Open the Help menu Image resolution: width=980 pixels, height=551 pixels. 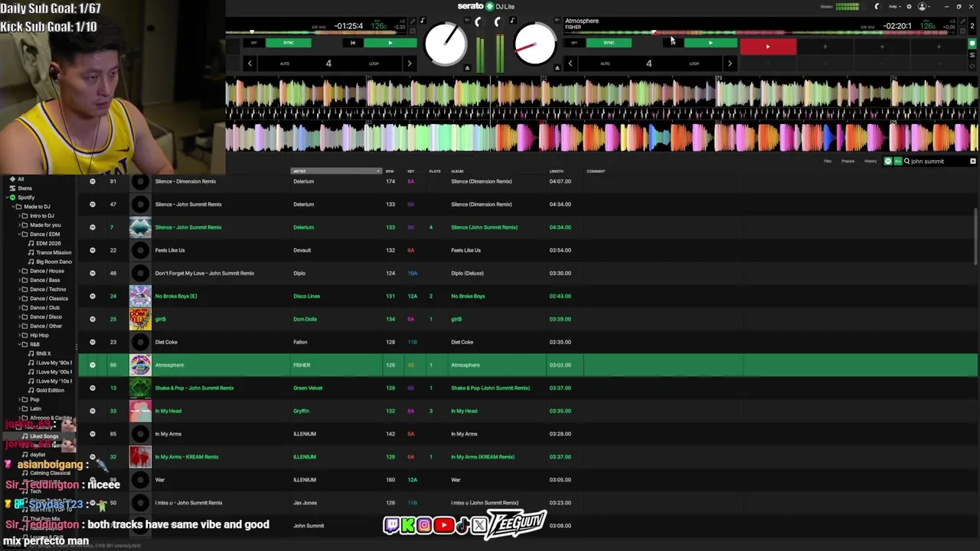click(894, 6)
